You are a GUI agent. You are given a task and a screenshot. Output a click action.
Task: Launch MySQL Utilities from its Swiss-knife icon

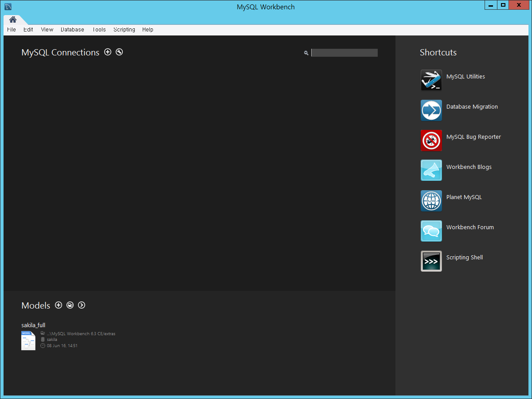click(x=431, y=80)
